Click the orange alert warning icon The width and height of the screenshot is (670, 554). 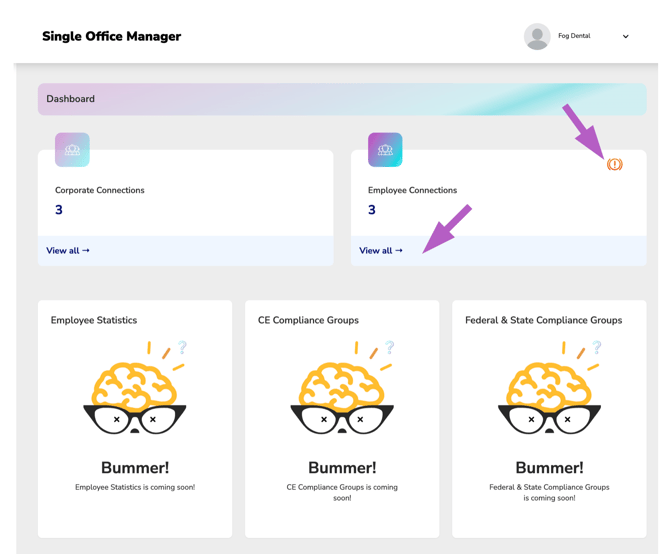[x=614, y=164]
